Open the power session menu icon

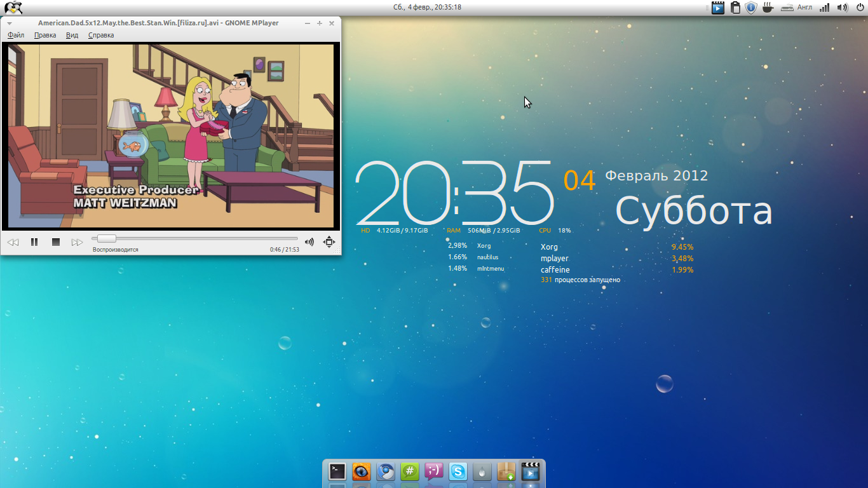coord(859,8)
